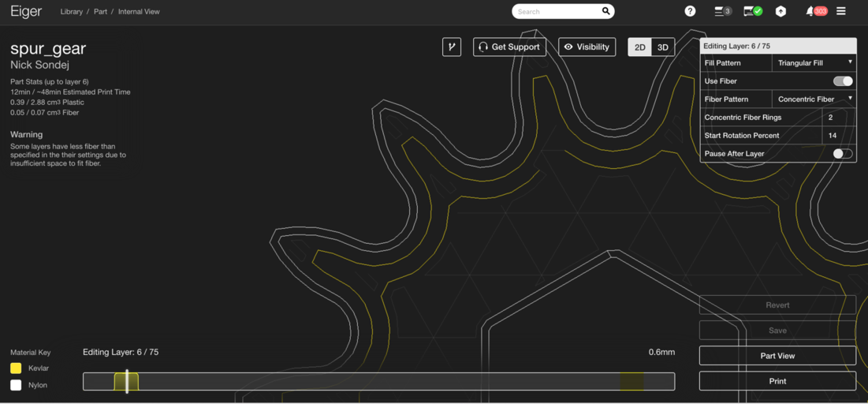Toggle the Use Fiber switch
The height and width of the screenshot is (404, 868).
[x=842, y=81]
